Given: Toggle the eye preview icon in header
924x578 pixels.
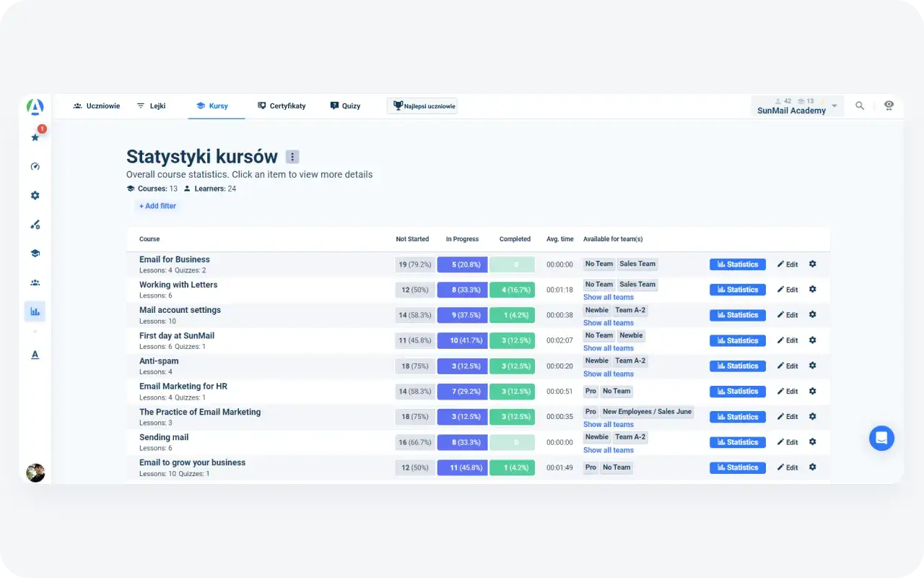Looking at the screenshot, I should click(889, 105).
